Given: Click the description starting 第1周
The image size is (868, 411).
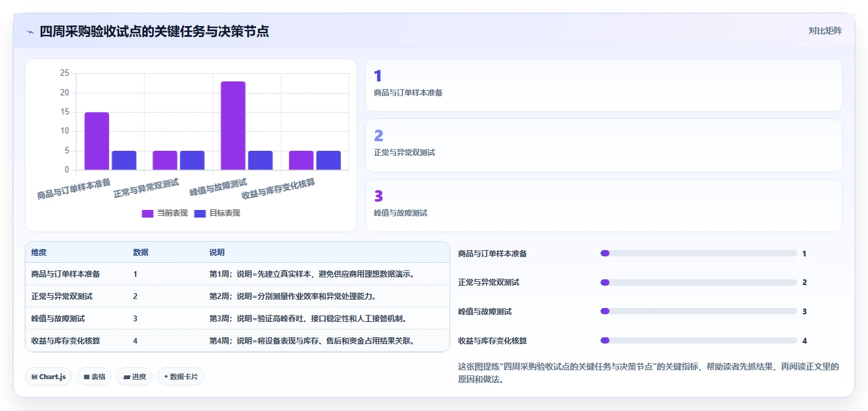Looking at the screenshot, I should pos(312,274).
